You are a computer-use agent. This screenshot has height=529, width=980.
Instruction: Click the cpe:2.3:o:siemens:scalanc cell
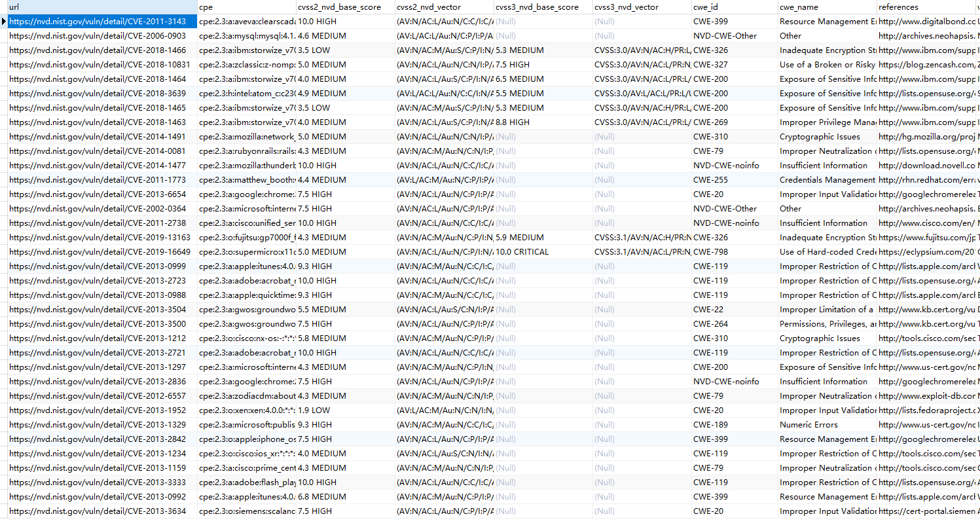coord(247,511)
